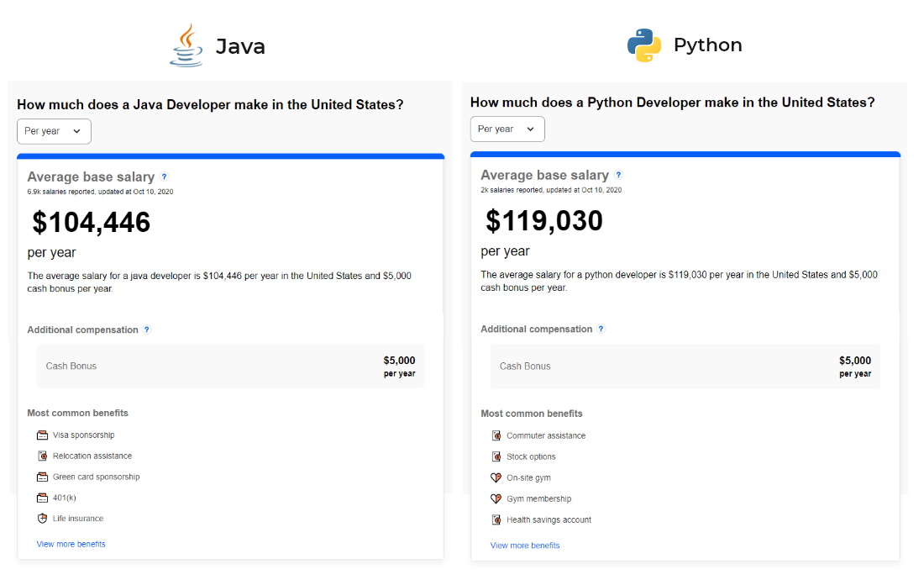View more benefits for Python developers
Image resolution: width=924 pixels, height=580 pixels.
(525, 546)
